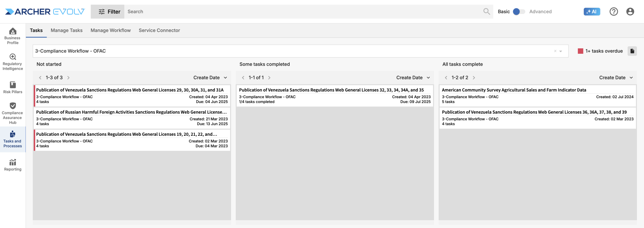Switch to the Manage Workflow tab
The image size is (644, 228).
[110, 30]
